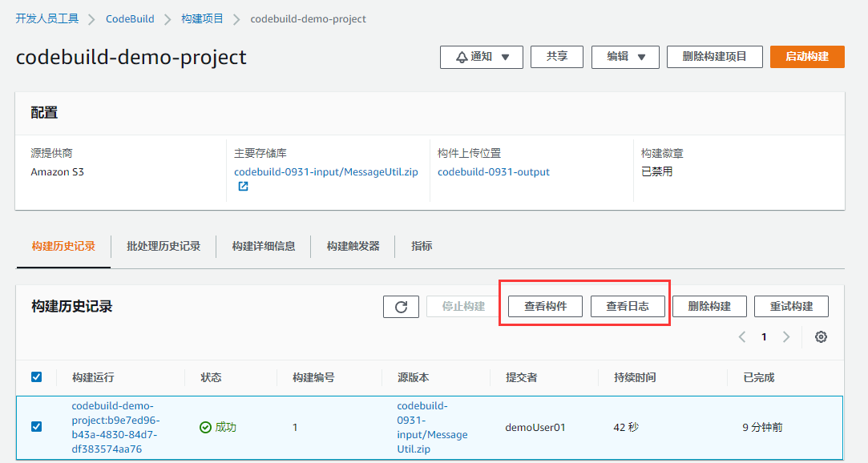Click the 持续时间 column header
The height and width of the screenshot is (463, 868).
[635, 377]
